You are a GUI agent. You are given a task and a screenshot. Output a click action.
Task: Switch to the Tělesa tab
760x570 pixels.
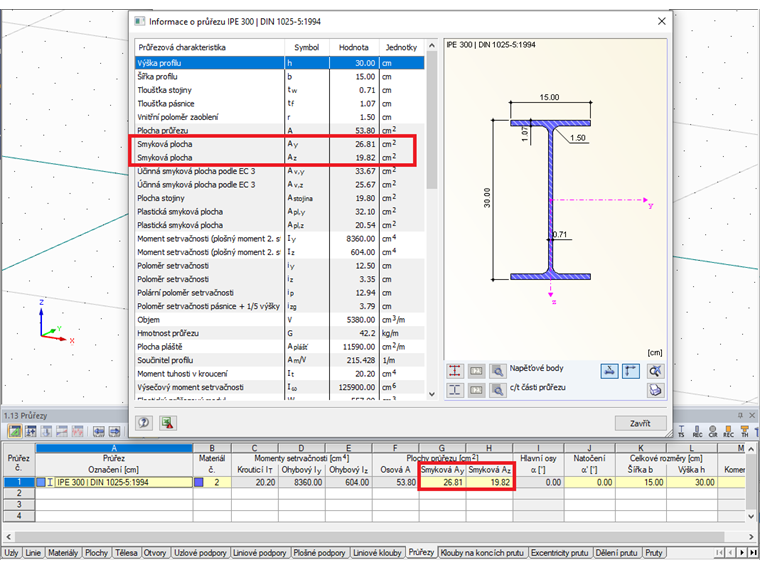coord(126,553)
